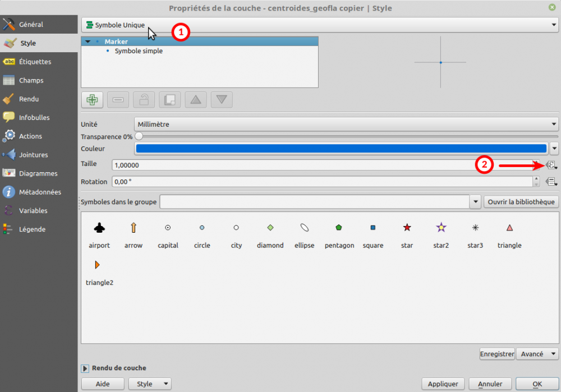Viewport: 561px width, 392px height.
Task: Select the arrow marker symbol
Action: pyautogui.click(x=134, y=228)
